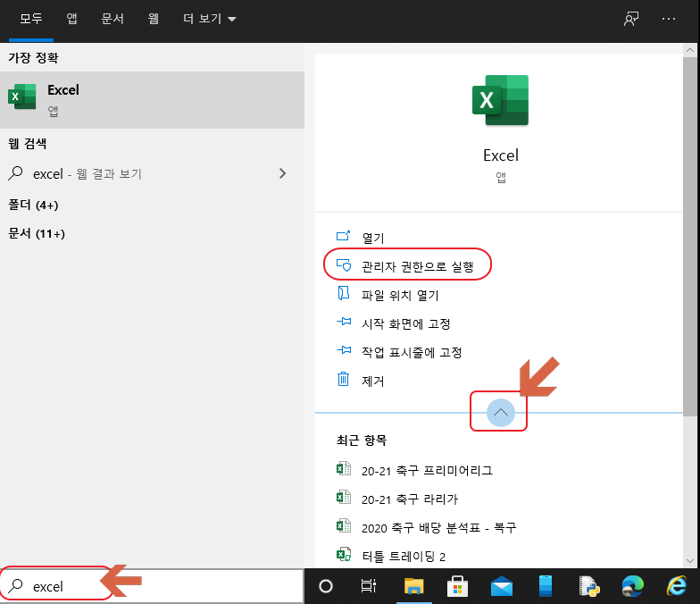Click Excel file icon for 라리가
The width and height of the screenshot is (700, 604).
(x=343, y=497)
